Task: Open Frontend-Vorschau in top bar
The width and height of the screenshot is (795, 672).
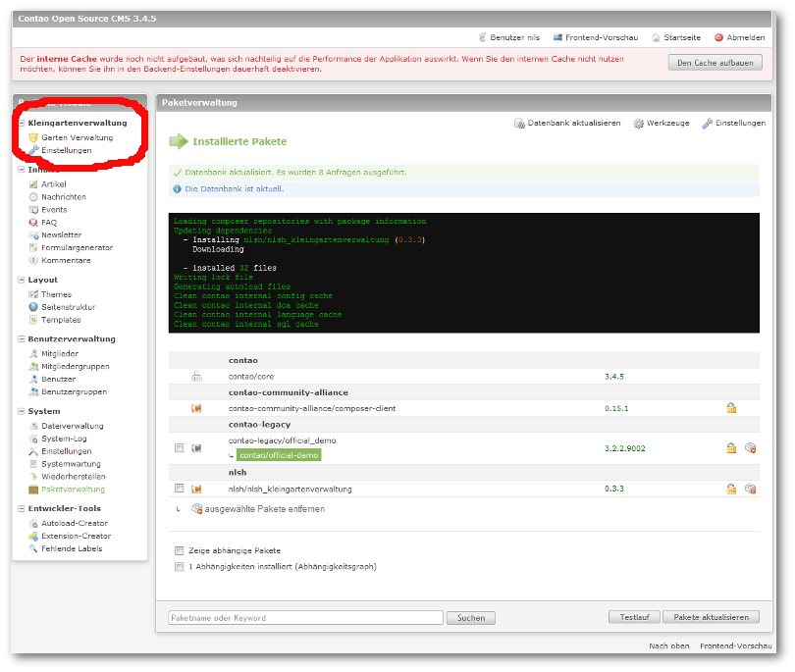Action: (x=596, y=37)
